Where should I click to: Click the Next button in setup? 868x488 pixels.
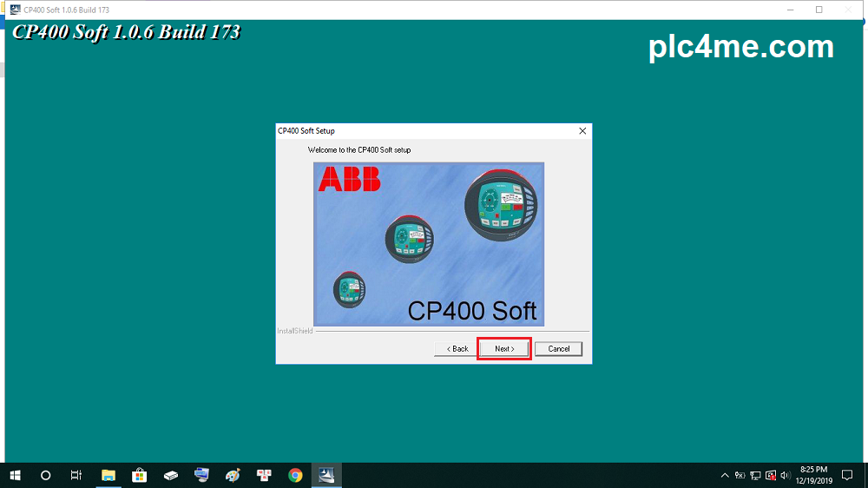[x=504, y=348]
